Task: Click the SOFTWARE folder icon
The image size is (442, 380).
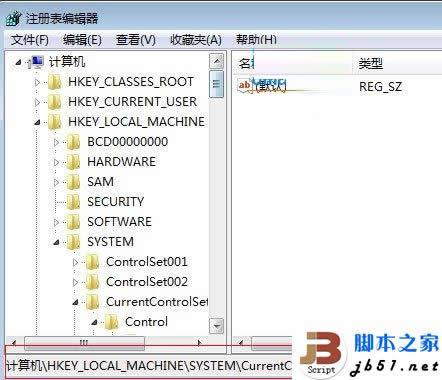Action: [x=73, y=222]
